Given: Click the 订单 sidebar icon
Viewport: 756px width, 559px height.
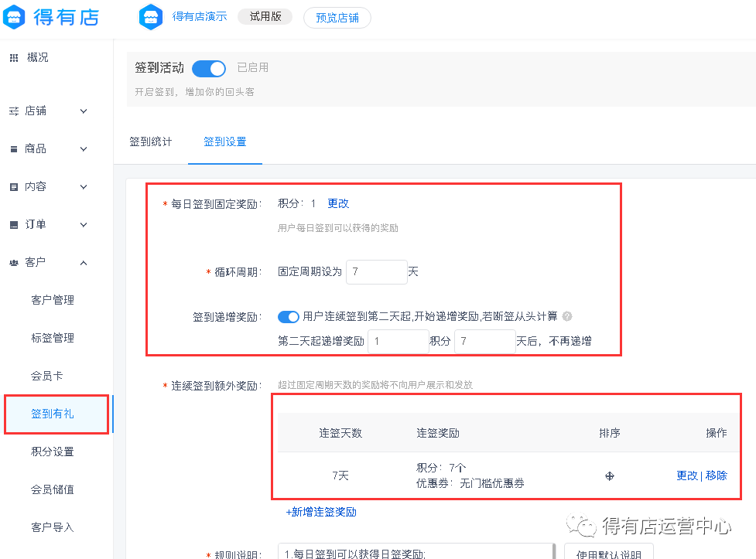Looking at the screenshot, I should [x=14, y=225].
